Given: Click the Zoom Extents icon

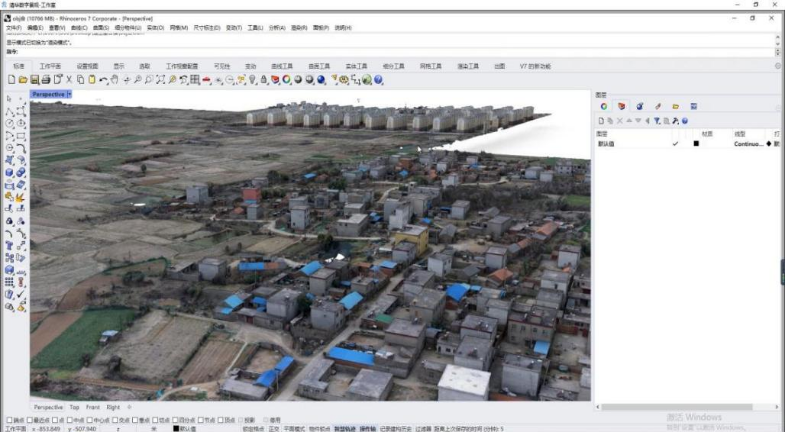Looking at the screenshot, I should (160, 80).
